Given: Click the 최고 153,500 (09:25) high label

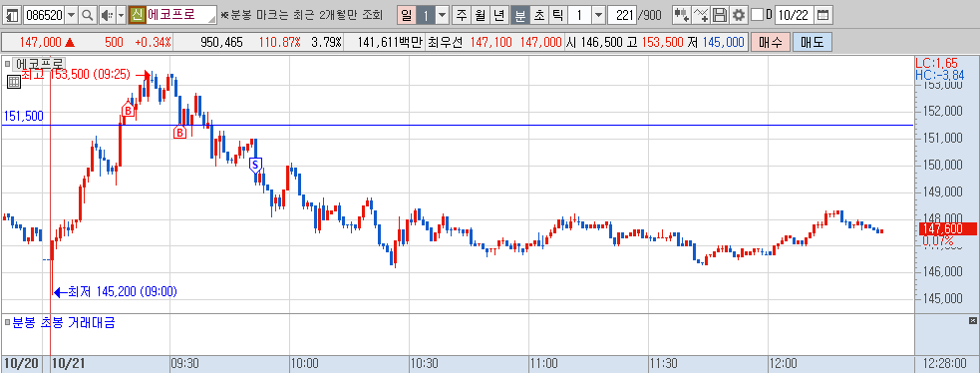Looking at the screenshot, I should click(x=76, y=75).
